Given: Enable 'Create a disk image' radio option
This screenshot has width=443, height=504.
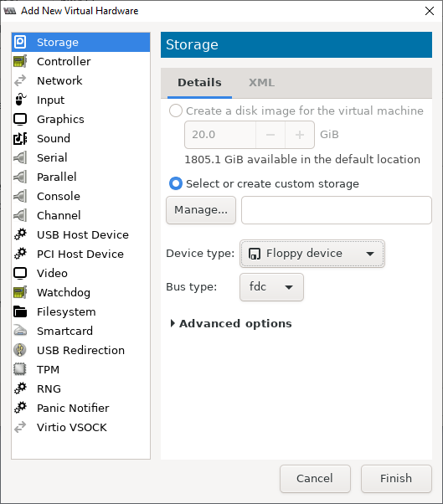Looking at the screenshot, I should click(176, 111).
